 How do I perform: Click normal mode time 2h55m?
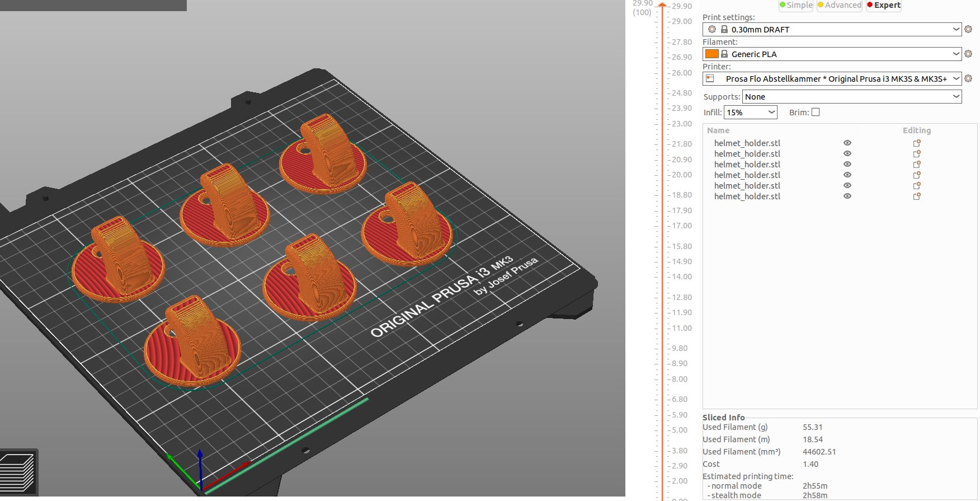tap(815, 486)
